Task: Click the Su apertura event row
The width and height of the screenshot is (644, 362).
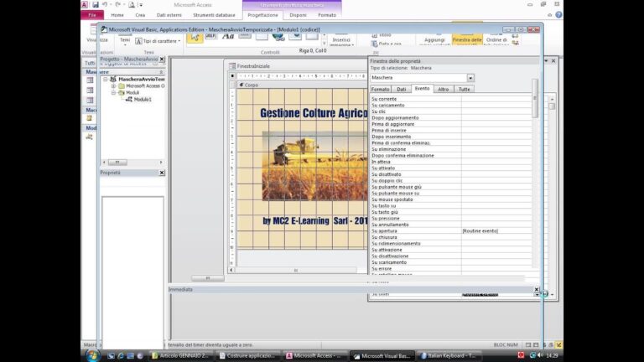Action: coord(450,231)
